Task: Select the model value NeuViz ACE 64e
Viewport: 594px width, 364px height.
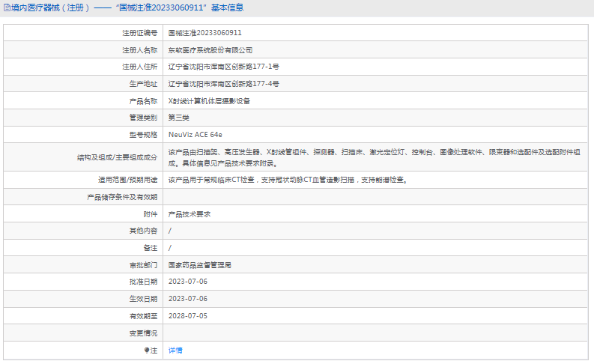Action: pos(196,135)
